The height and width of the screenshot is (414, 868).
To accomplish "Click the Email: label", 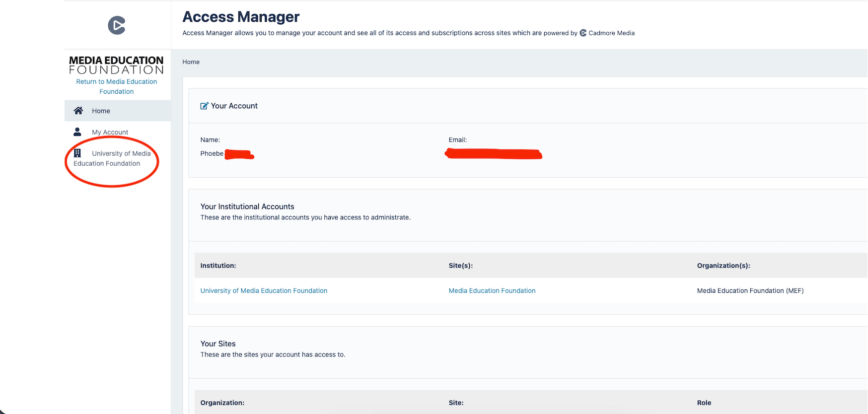I will coord(457,139).
